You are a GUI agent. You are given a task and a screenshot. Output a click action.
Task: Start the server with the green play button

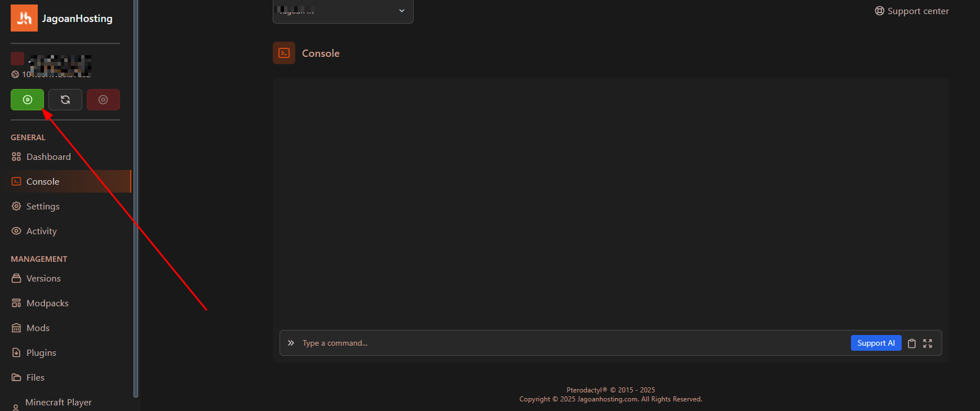click(27, 100)
